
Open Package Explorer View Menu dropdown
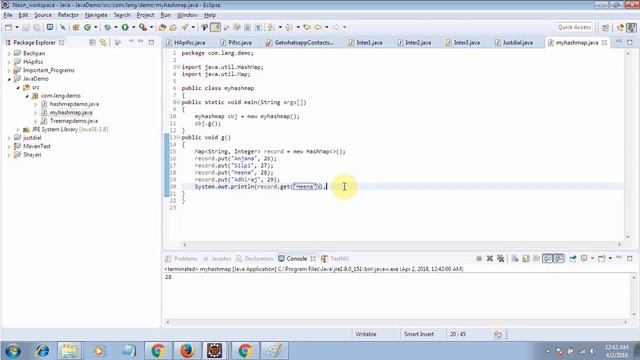point(131,42)
